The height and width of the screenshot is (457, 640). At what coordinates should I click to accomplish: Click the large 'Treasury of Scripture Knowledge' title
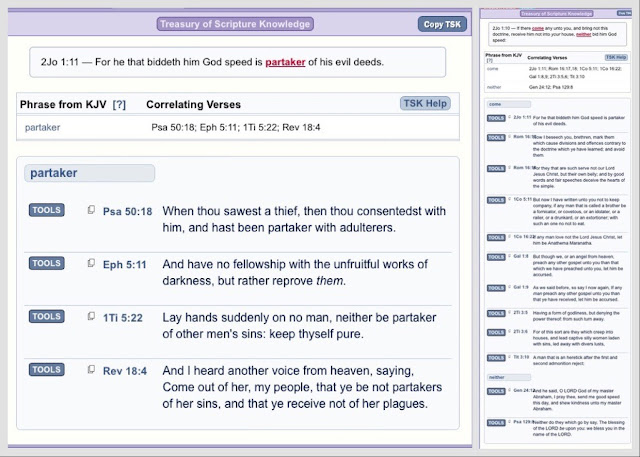pyautogui.click(x=235, y=24)
